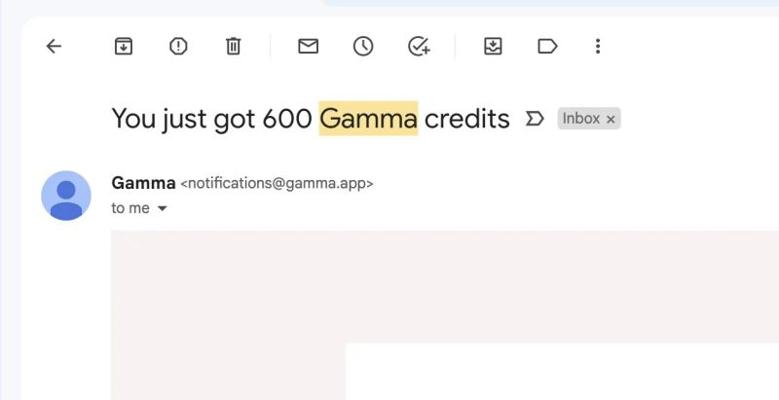Remove the Inbox label with its x
This screenshot has height=400, width=779.
click(x=611, y=119)
